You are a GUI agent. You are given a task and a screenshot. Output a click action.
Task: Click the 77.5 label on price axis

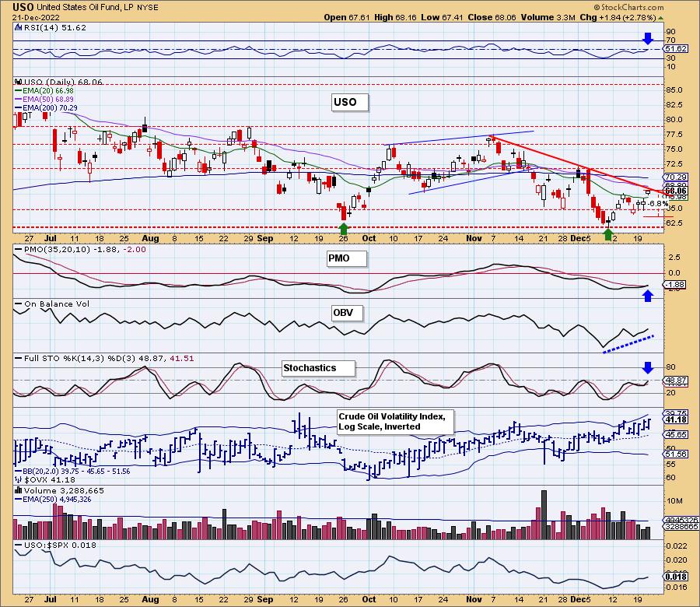674,135
